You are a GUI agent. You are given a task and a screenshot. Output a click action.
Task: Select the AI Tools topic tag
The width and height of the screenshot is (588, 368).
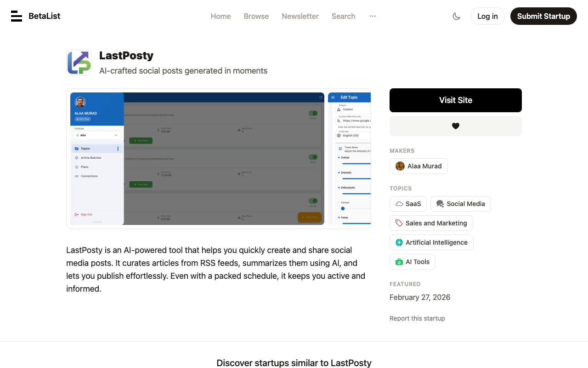pyautogui.click(x=413, y=262)
